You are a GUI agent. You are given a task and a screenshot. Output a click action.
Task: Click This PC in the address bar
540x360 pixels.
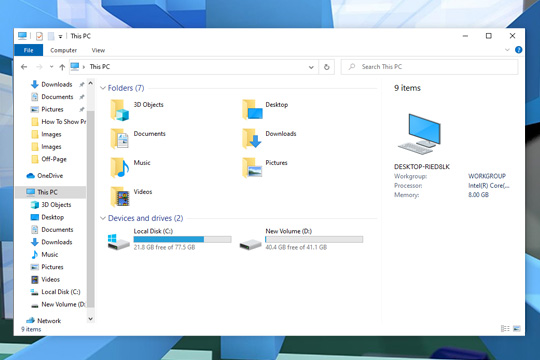pyautogui.click(x=100, y=67)
